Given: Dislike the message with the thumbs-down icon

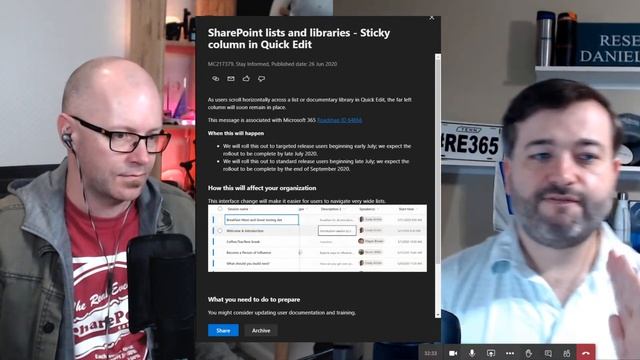Looking at the screenshot, I should 261,78.
